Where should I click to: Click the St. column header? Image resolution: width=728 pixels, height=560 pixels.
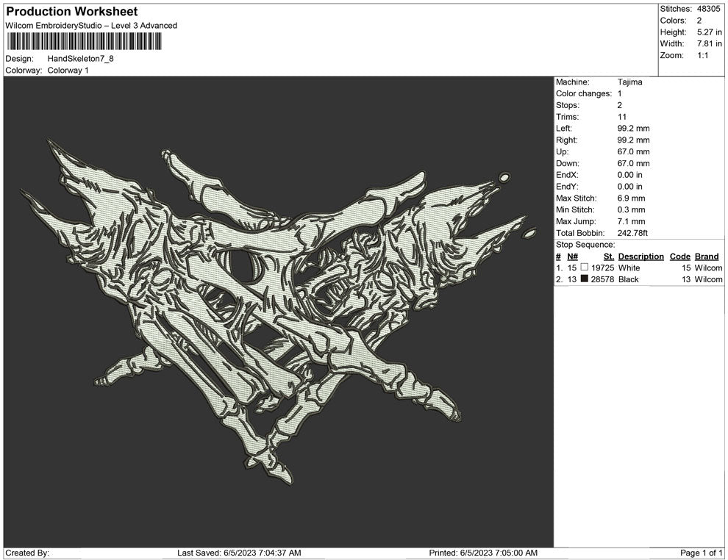[608, 256]
